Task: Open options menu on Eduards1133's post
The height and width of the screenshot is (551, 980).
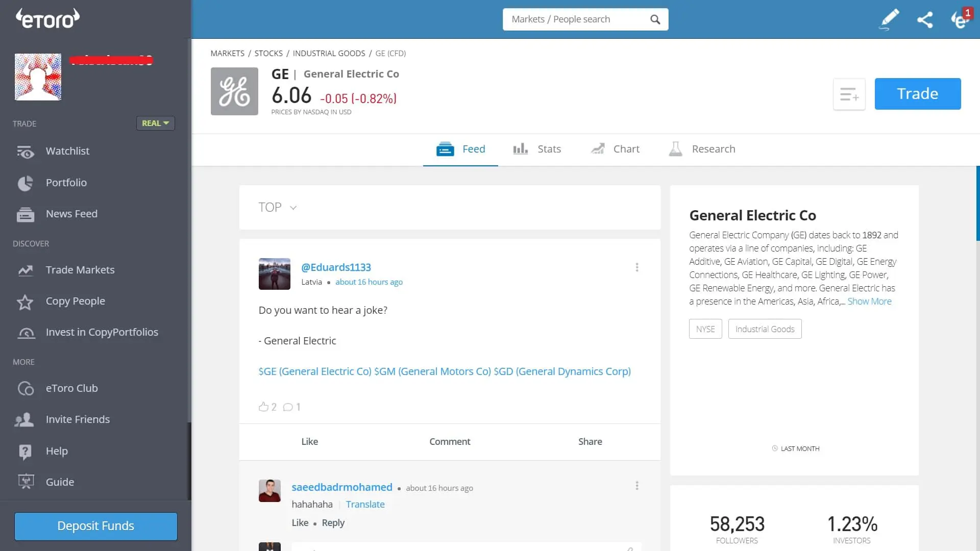Action: tap(636, 267)
